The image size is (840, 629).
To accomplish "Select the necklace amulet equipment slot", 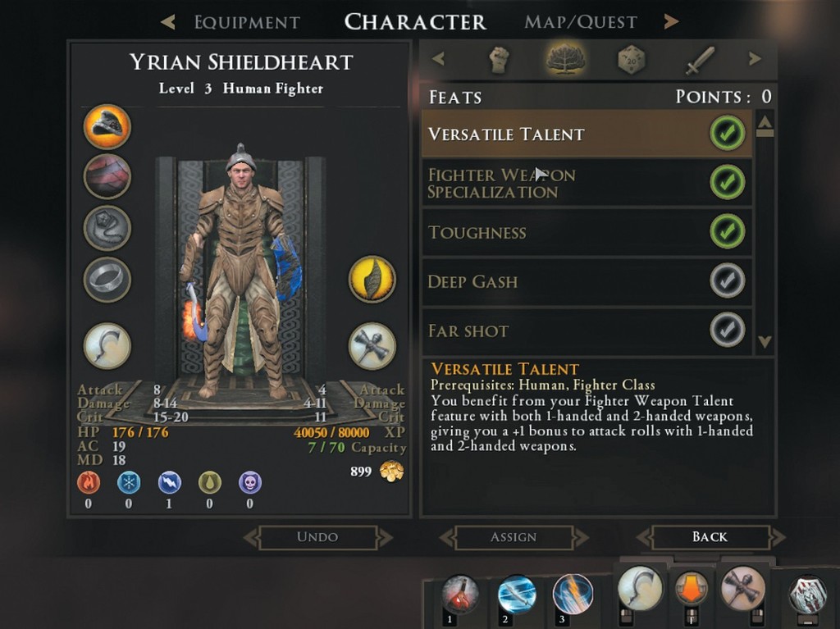I will point(107,228).
